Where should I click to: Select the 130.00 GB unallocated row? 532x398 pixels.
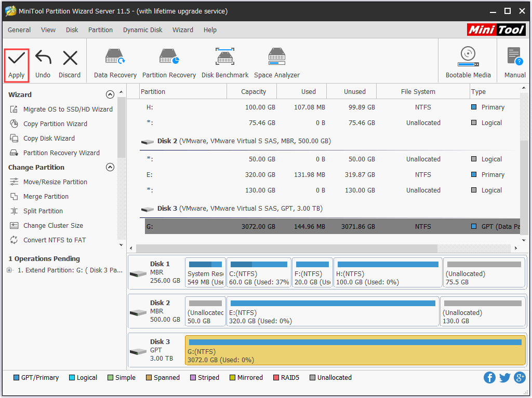(x=332, y=190)
